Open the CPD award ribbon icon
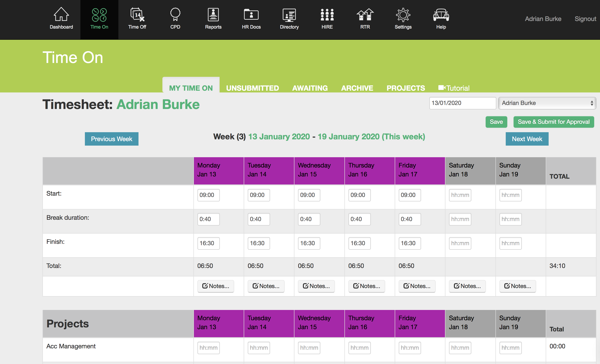This screenshot has height=364, width=600. [x=175, y=15]
